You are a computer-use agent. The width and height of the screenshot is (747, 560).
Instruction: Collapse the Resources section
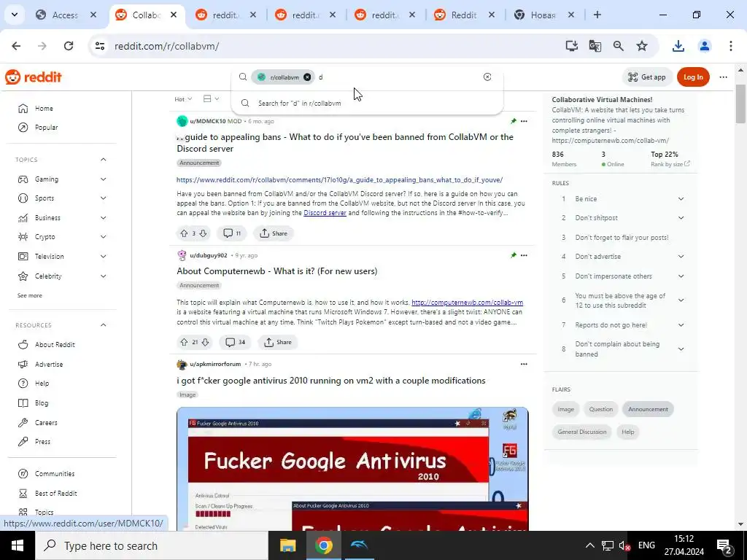(x=104, y=324)
